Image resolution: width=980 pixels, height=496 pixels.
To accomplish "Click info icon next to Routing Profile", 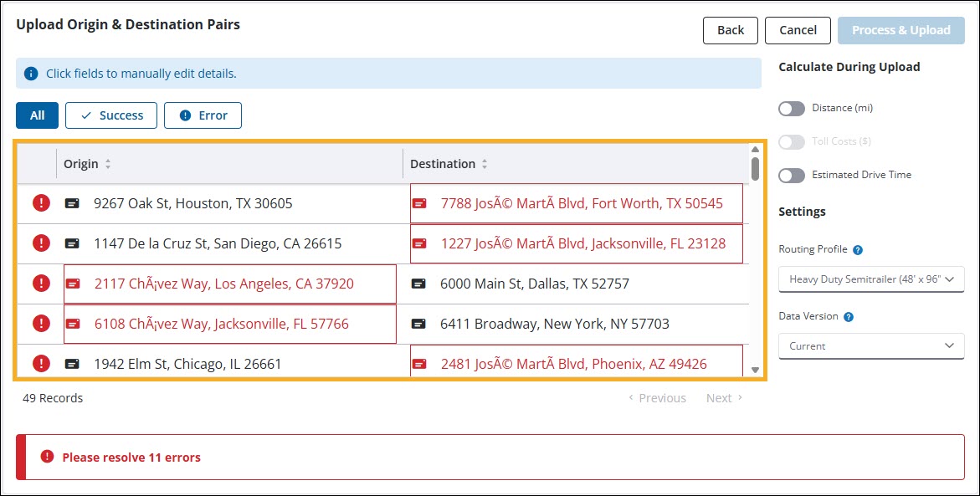I will pyautogui.click(x=858, y=249).
